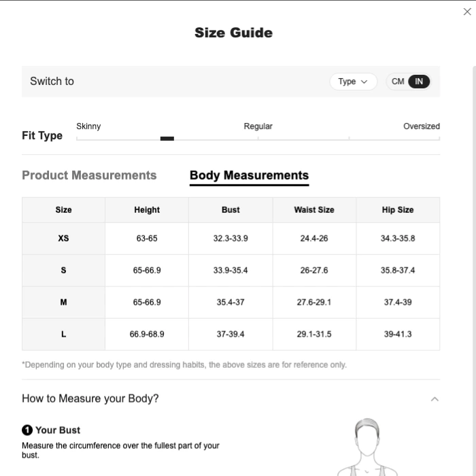The width and height of the screenshot is (476, 476).
Task: Click the Fit Type indicator marker
Action: 167,139
